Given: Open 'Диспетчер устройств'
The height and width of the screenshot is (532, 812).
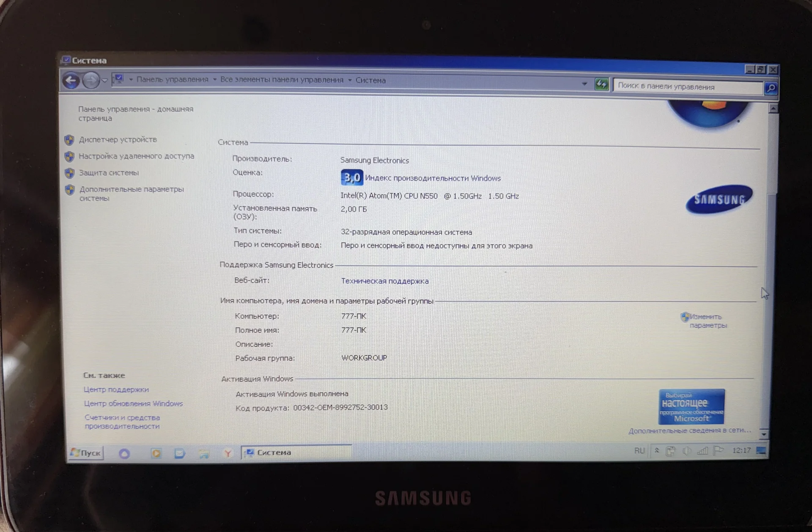Looking at the screenshot, I should tap(118, 140).
